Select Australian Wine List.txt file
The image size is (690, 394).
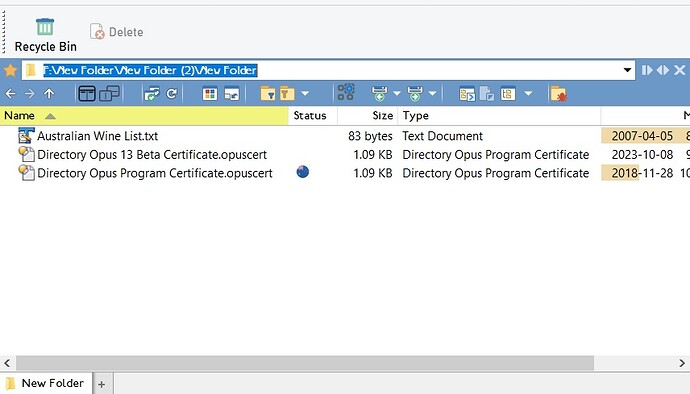97,136
